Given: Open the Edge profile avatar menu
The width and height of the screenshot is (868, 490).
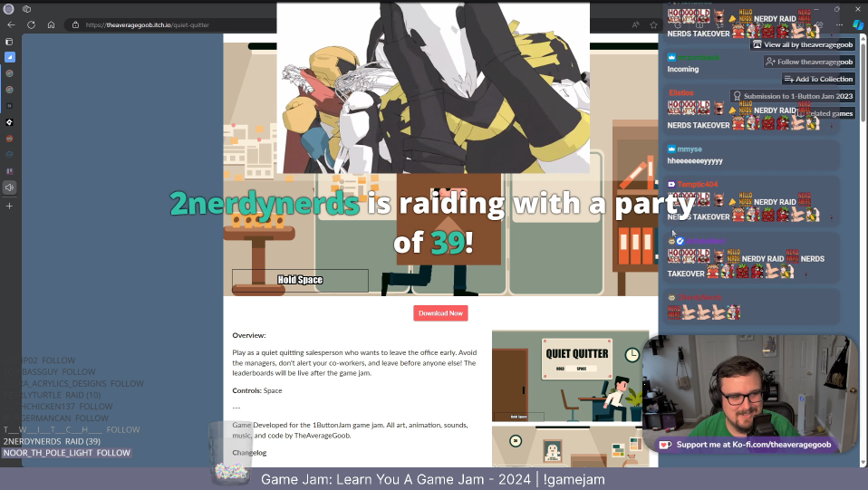Looking at the screenshot, I should coord(8,9).
